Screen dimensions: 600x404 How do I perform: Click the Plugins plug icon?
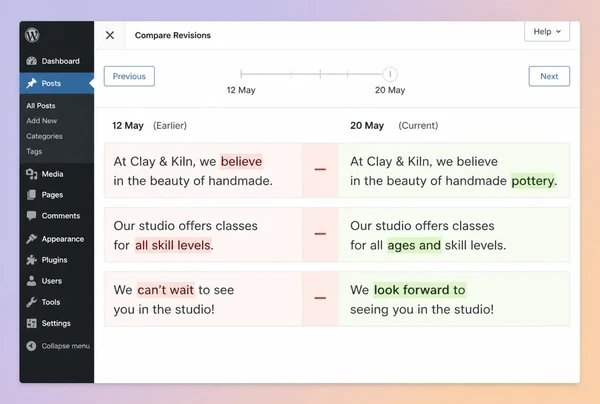tap(31, 260)
